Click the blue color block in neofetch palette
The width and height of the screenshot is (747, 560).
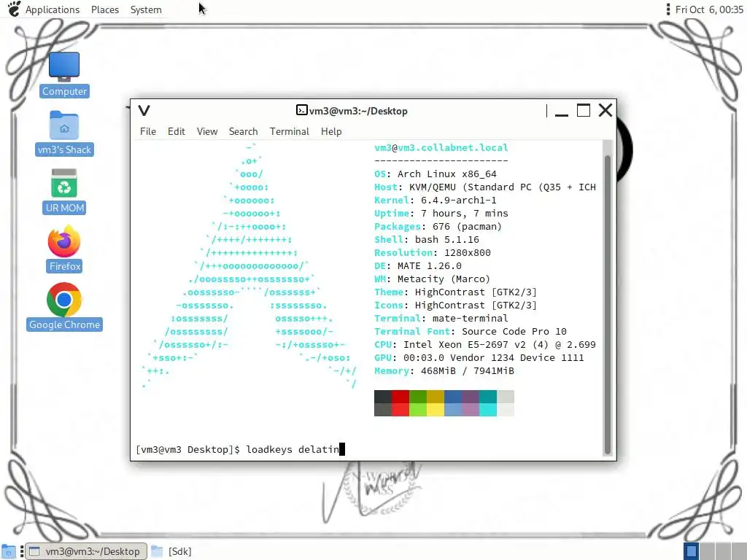point(453,402)
